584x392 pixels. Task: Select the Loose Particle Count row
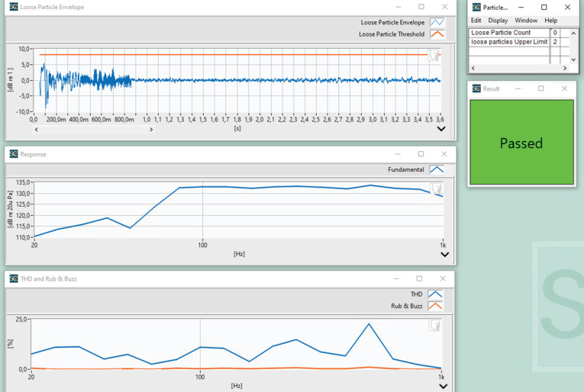point(508,33)
